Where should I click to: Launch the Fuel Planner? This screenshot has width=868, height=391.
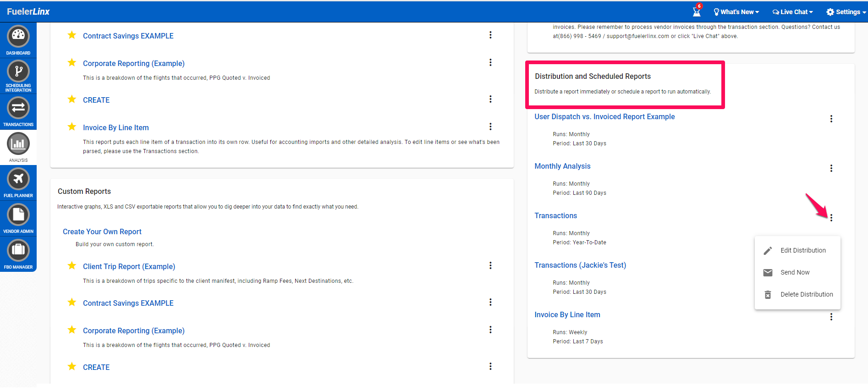[18, 183]
